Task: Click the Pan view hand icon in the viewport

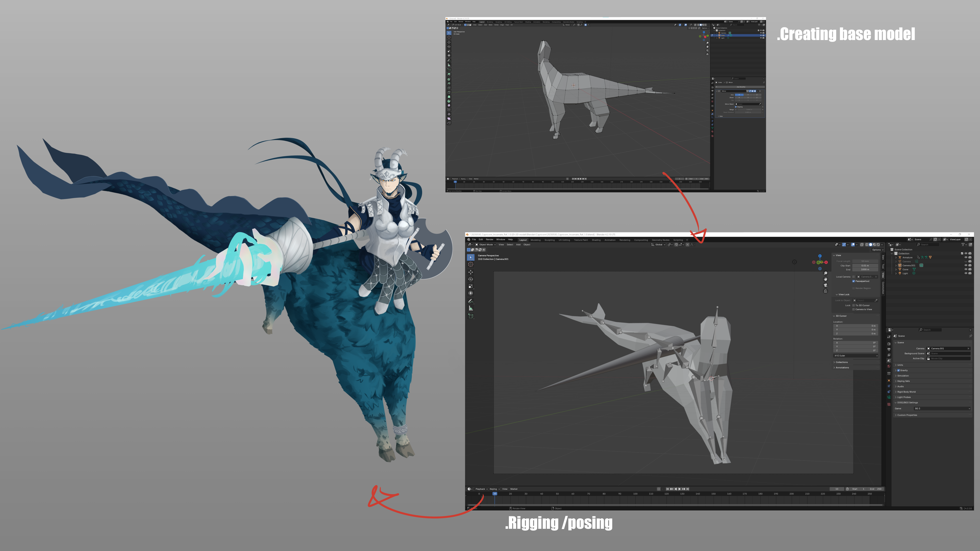Action: tap(826, 279)
